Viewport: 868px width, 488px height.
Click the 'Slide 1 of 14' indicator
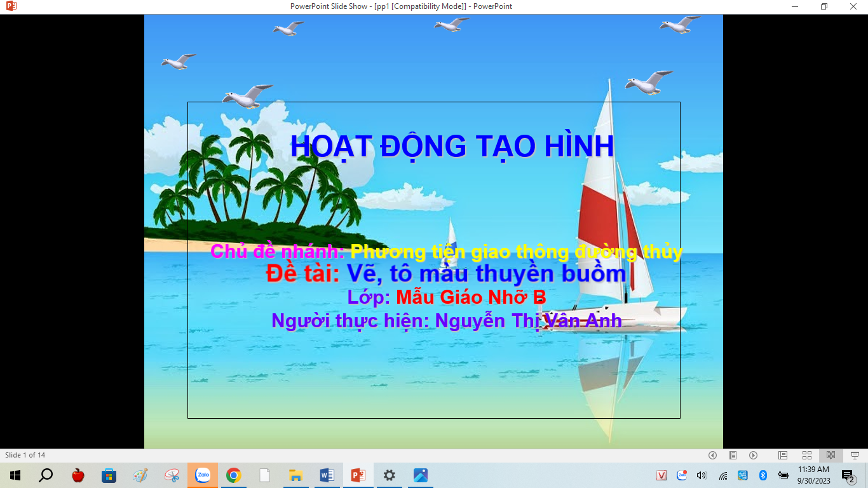[x=25, y=455]
